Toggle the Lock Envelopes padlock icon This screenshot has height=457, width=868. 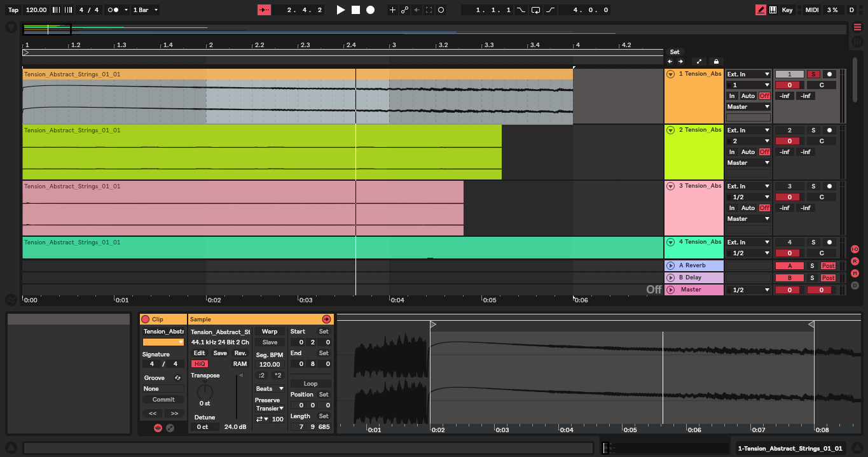pyautogui.click(x=716, y=62)
